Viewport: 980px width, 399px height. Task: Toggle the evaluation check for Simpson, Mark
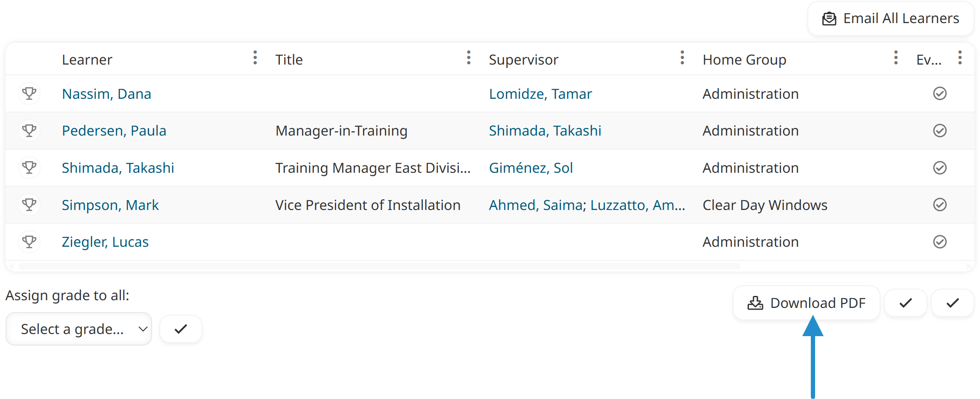(939, 205)
